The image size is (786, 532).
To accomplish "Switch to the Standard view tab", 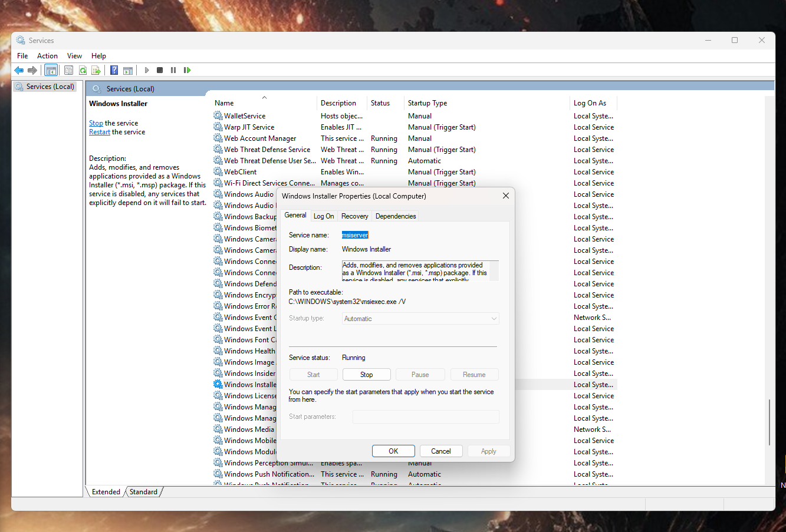I will [x=143, y=492].
